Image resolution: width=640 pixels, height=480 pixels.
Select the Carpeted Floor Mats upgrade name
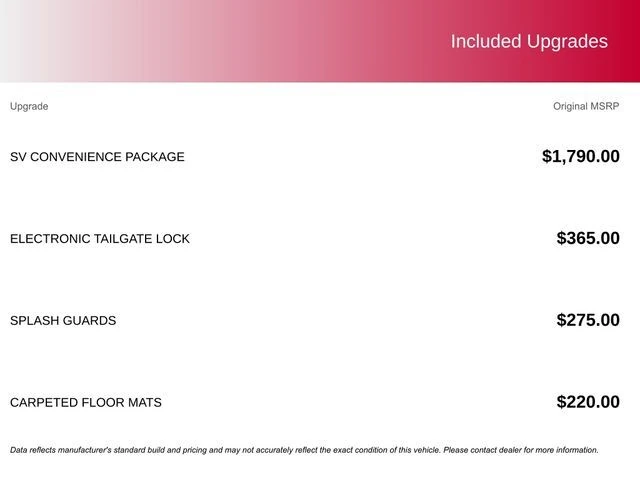(86, 403)
